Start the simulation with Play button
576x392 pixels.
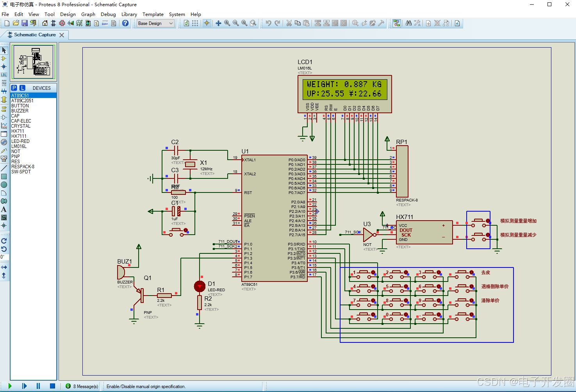click(10, 386)
